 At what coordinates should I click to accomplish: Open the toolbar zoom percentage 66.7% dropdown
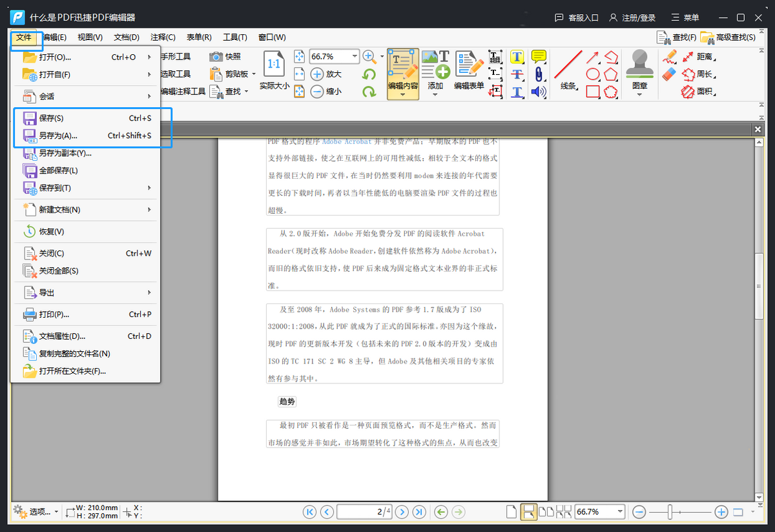click(x=355, y=57)
